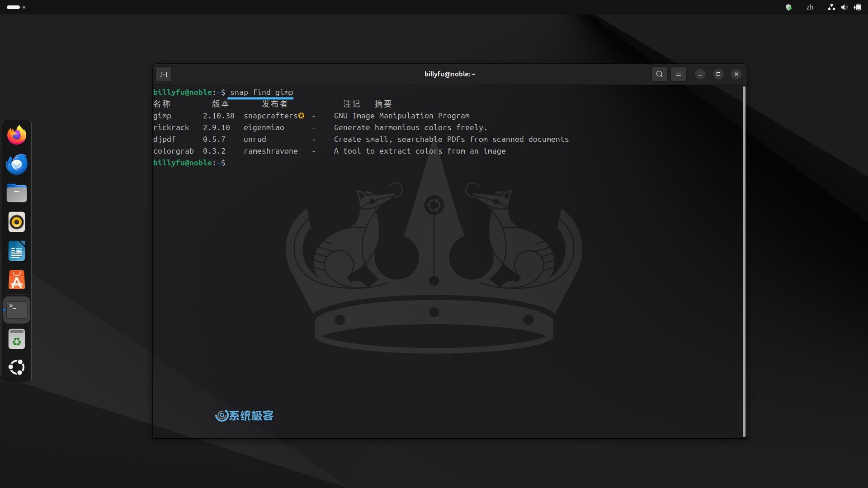Click the version '2.10.38'

218,116
